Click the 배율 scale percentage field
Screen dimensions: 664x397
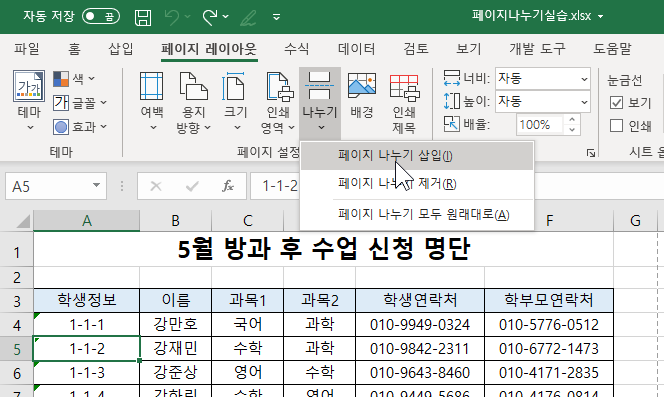click(540, 125)
